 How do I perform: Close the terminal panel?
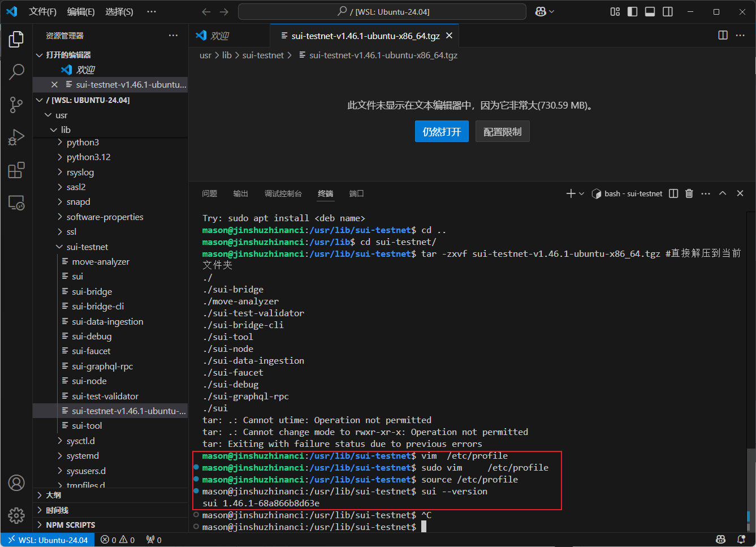pyautogui.click(x=740, y=193)
